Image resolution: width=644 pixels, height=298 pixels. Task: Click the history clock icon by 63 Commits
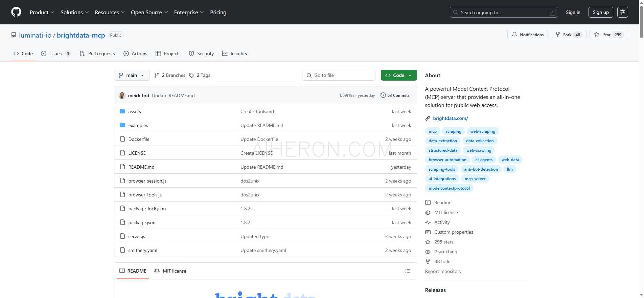383,95
